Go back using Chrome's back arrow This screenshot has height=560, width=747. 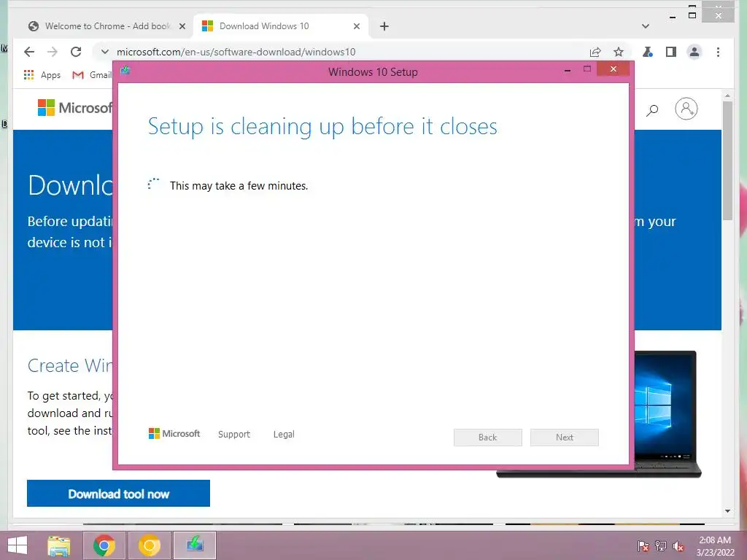pyautogui.click(x=29, y=52)
